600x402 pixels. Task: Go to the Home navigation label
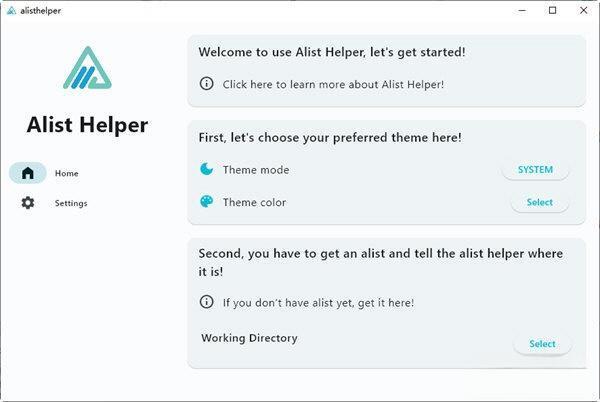click(67, 173)
